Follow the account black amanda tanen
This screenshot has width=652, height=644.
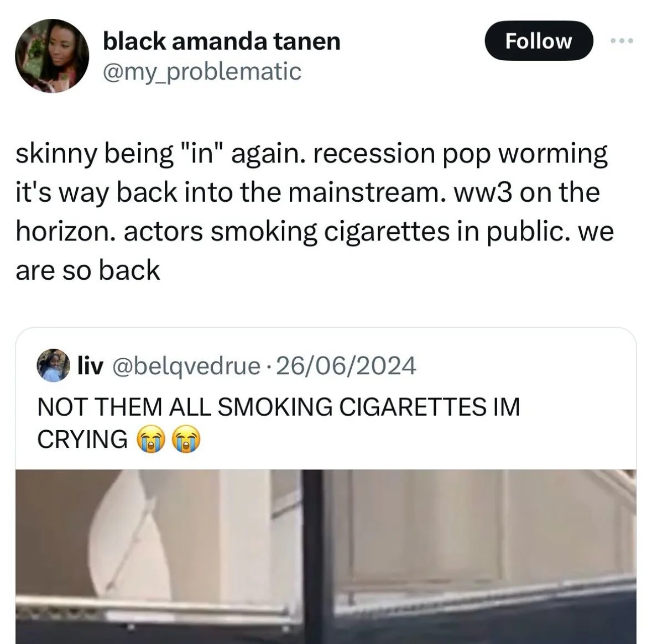click(x=539, y=41)
